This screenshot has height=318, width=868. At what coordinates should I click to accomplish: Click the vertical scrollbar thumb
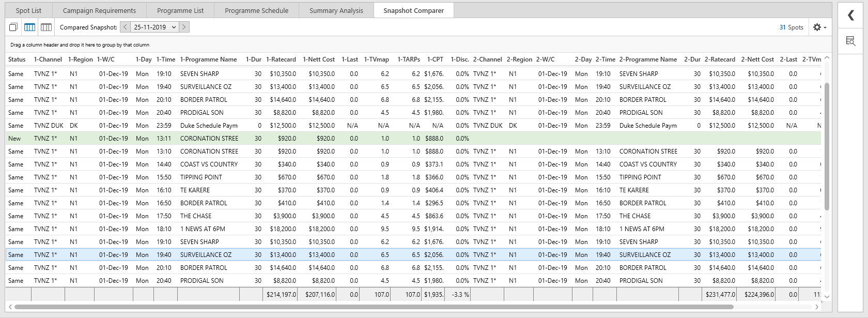pyautogui.click(x=827, y=146)
